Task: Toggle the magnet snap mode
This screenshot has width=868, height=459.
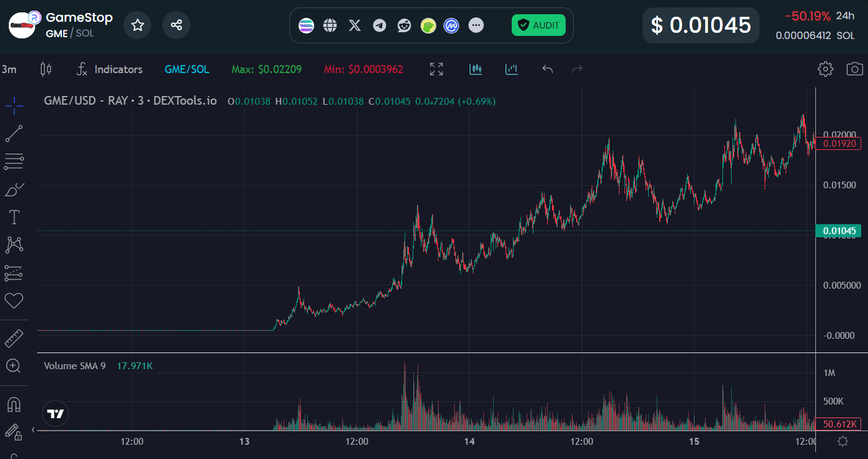Action: coord(14,404)
